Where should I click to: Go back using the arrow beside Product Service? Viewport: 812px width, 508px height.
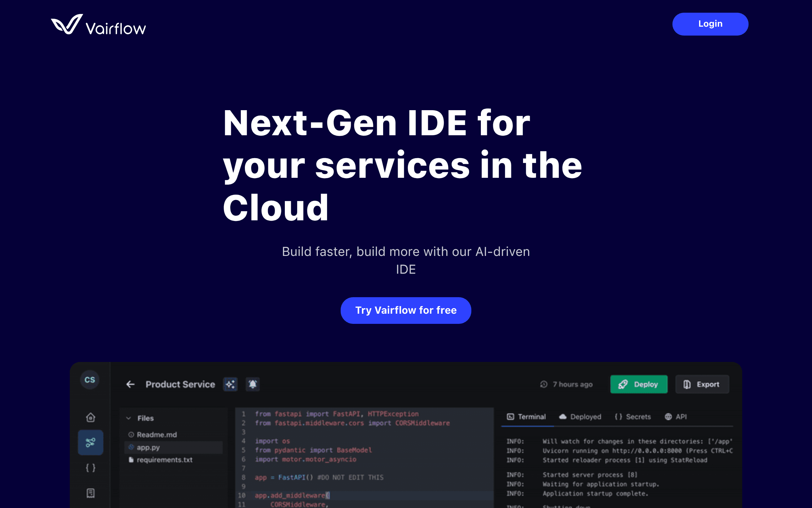130,384
